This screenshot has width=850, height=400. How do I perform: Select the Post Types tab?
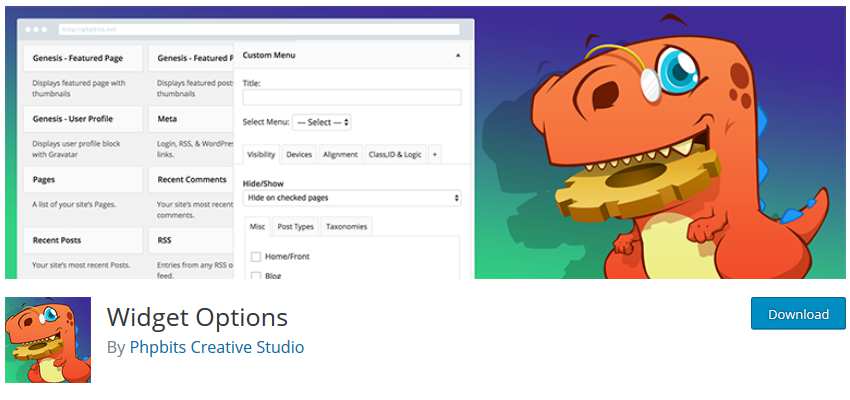(x=295, y=227)
